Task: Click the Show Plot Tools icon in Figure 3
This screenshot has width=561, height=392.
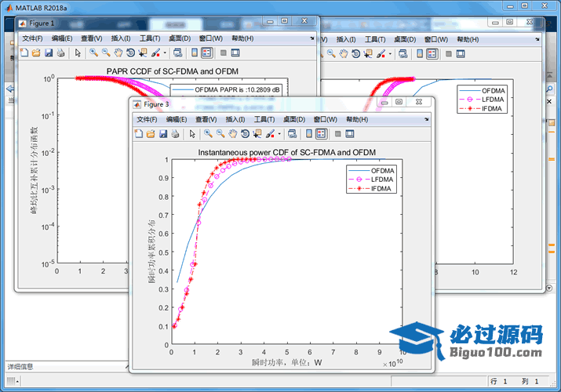Action: [350, 134]
